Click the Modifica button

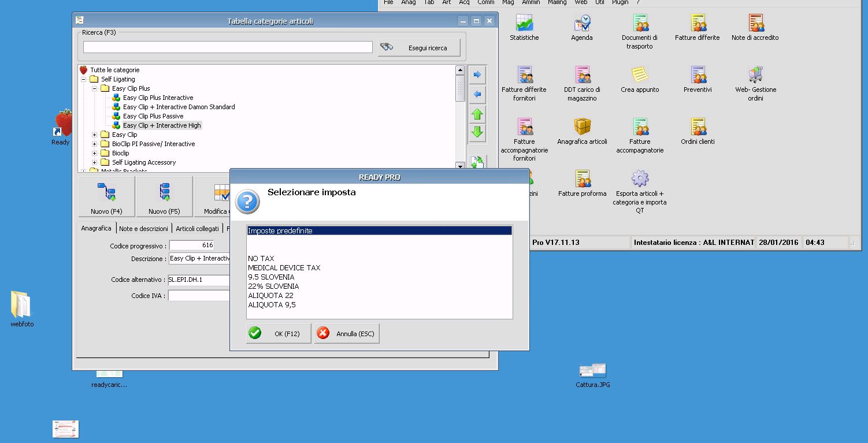[x=212, y=197]
